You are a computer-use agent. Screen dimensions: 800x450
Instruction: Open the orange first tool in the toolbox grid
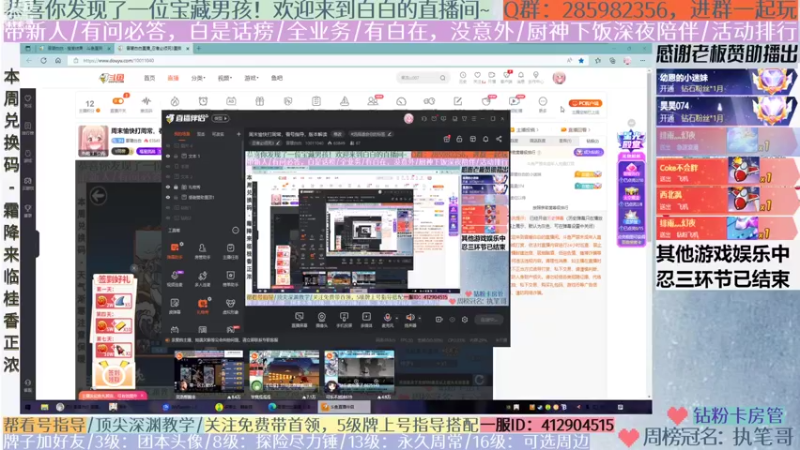coord(174,251)
